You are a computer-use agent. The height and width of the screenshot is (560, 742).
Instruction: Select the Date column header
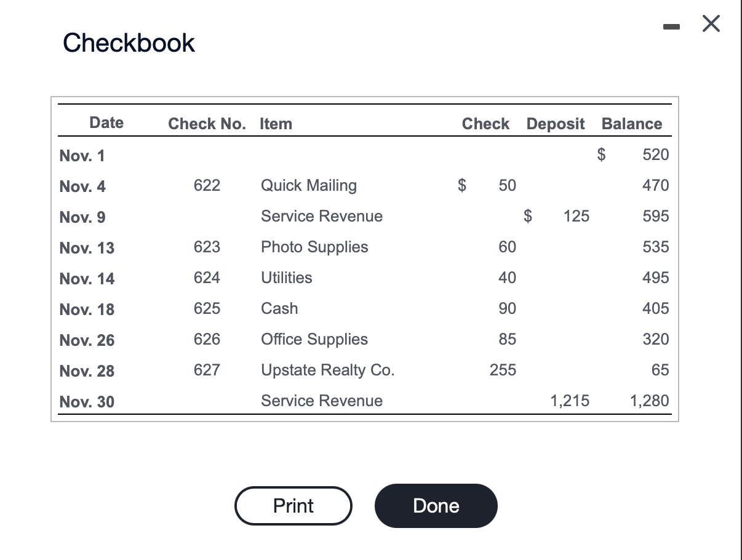106,122
